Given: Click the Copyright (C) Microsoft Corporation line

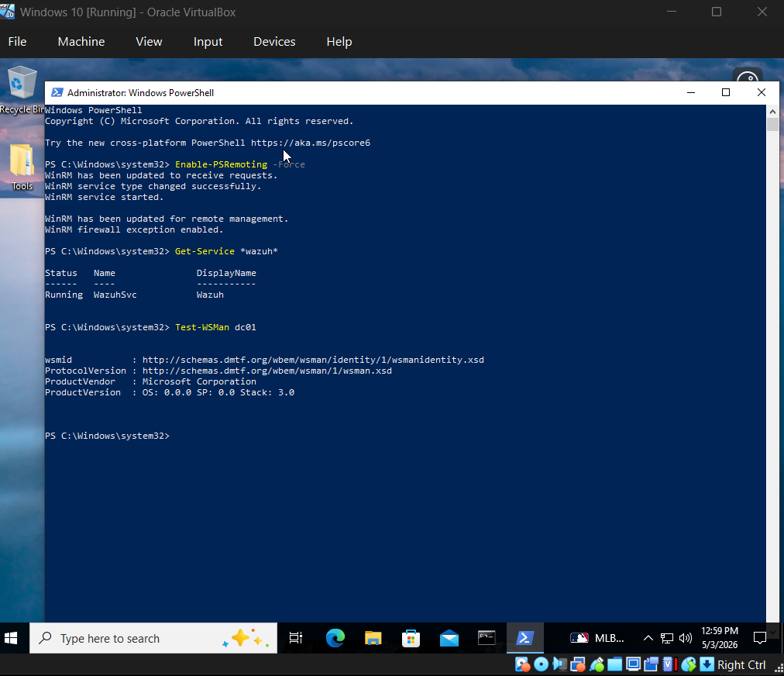Looking at the screenshot, I should (x=199, y=121).
